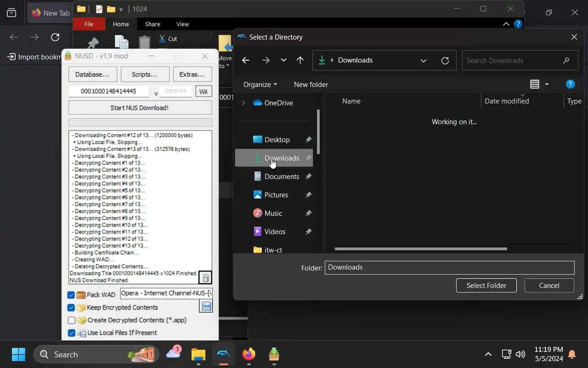Switch to the Home ribbon tab
Screen dimensions: 588x368
[x=121, y=24]
